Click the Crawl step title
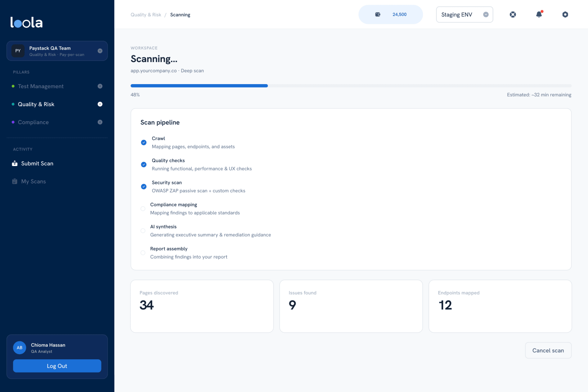 (x=158, y=139)
